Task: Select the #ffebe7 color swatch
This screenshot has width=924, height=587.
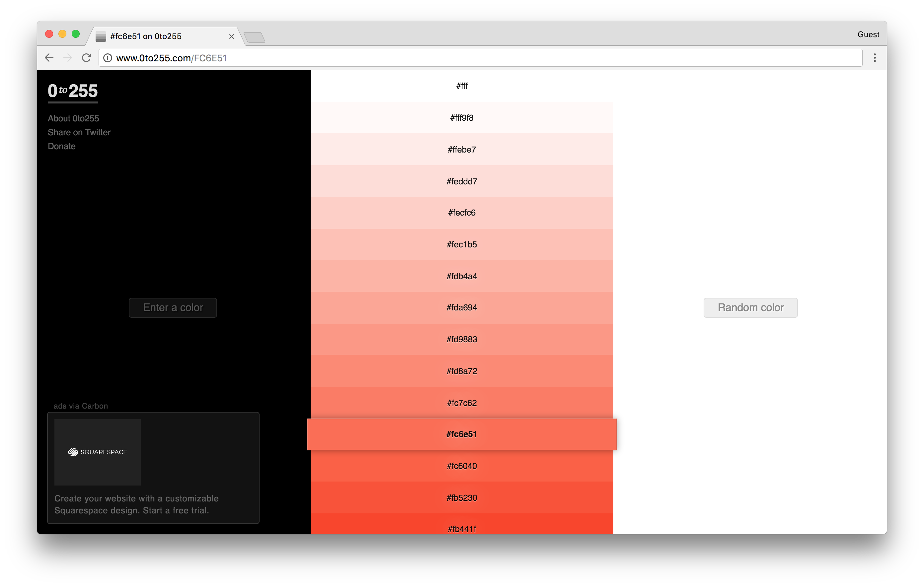Action: pyautogui.click(x=462, y=150)
